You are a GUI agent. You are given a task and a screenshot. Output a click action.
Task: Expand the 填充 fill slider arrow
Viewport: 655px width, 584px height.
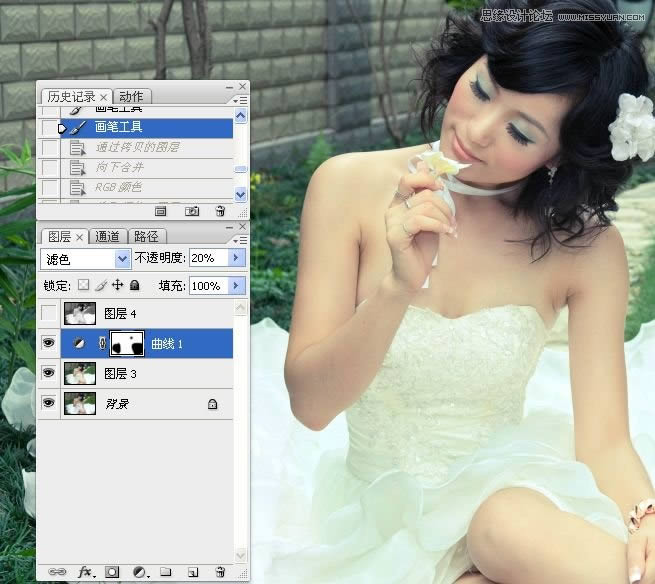(237, 286)
